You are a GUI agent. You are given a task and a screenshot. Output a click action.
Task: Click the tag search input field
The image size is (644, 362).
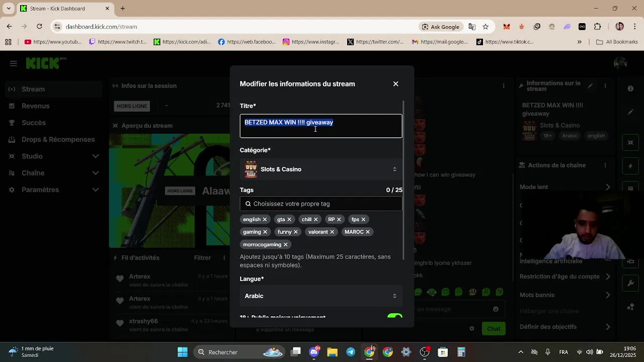[321, 204]
